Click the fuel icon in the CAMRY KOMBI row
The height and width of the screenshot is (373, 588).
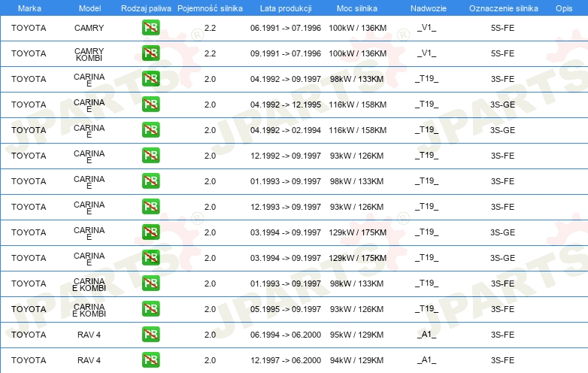[150, 53]
